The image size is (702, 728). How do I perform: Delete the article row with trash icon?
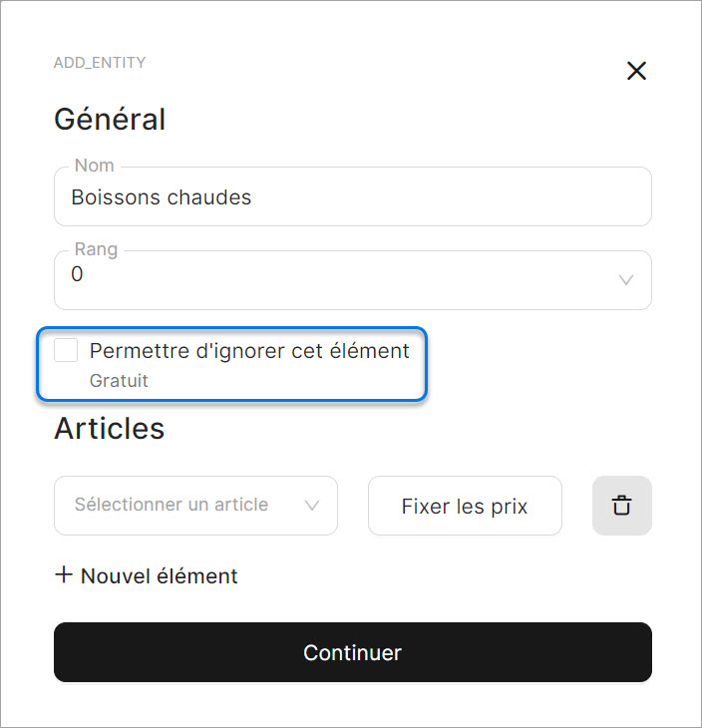tap(622, 506)
